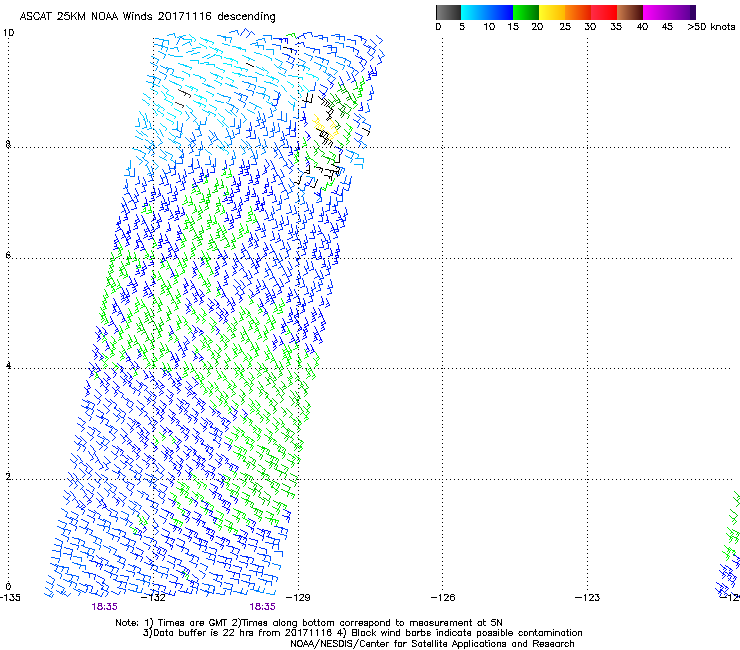This screenshot has width=740, height=650.
Task: Click the yellow wind barbs cluster
Action: pyautogui.click(x=325, y=128)
